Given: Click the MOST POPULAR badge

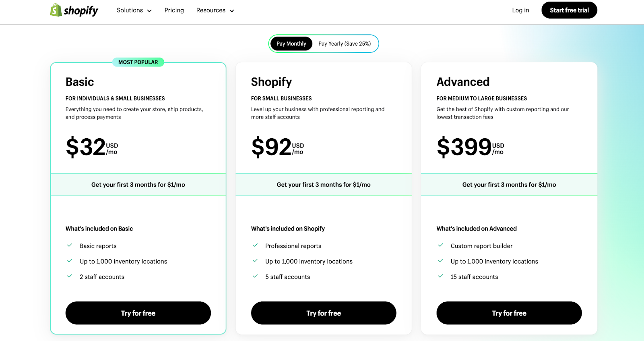Looking at the screenshot, I should (138, 62).
